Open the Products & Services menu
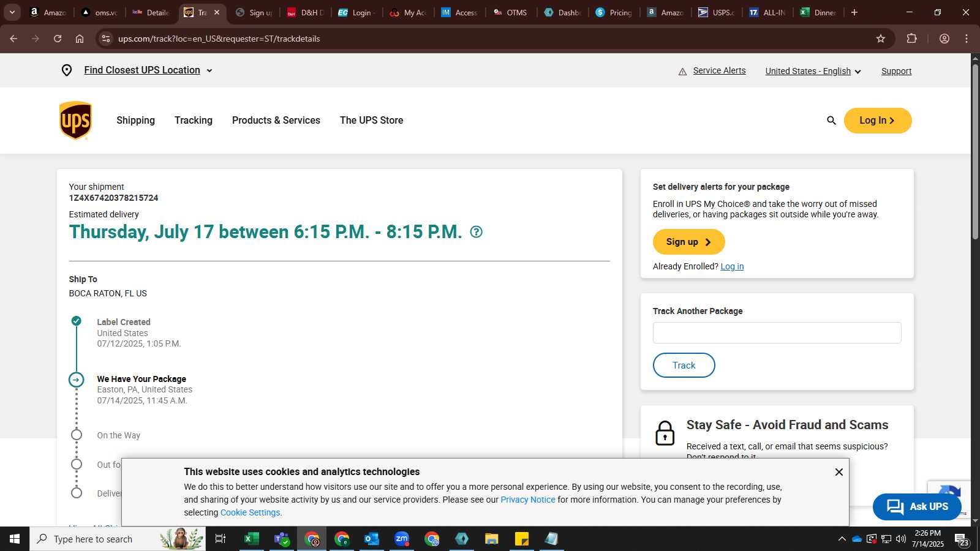 pos(276,121)
